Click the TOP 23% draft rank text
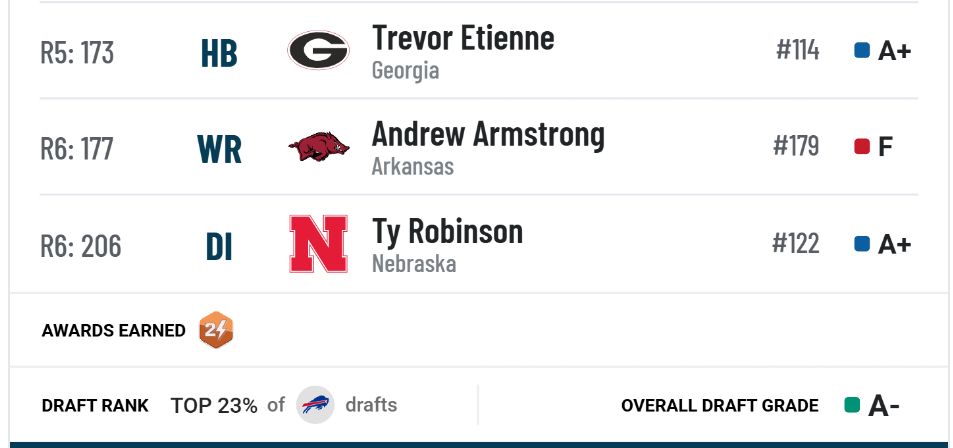Screen dimensions: 953x448 click(214, 405)
